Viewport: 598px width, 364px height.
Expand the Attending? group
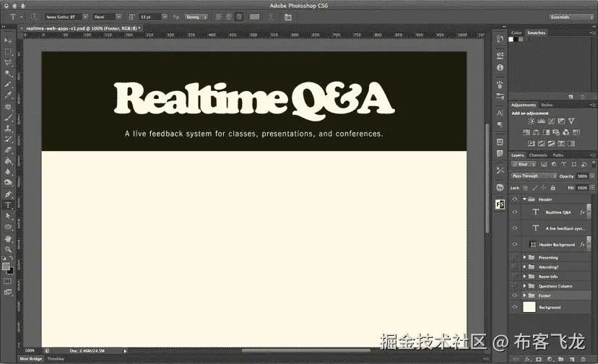[524, 266]
